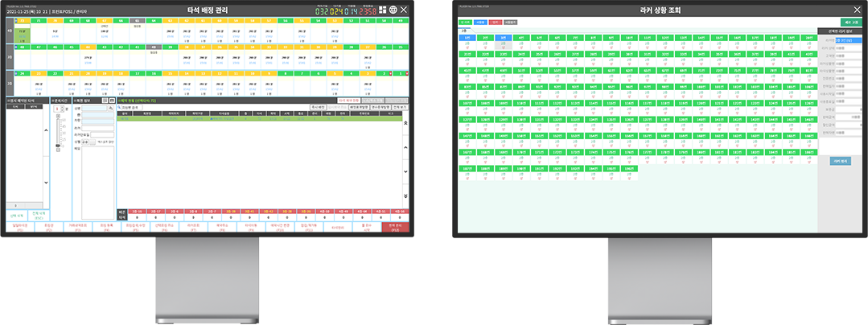This screenshot has width=868, height=325.
Task: Click the time stepper spin box
Action: [x=58, y=109]
